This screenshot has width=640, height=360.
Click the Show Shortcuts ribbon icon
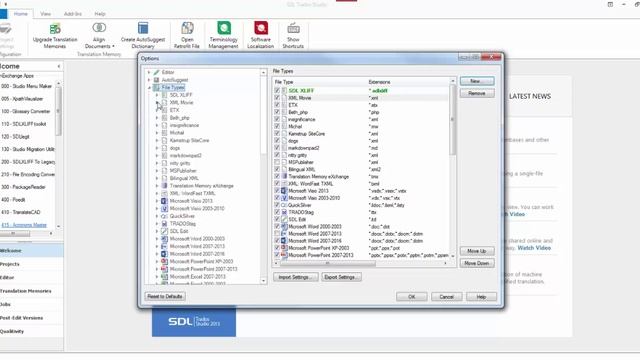293,29
